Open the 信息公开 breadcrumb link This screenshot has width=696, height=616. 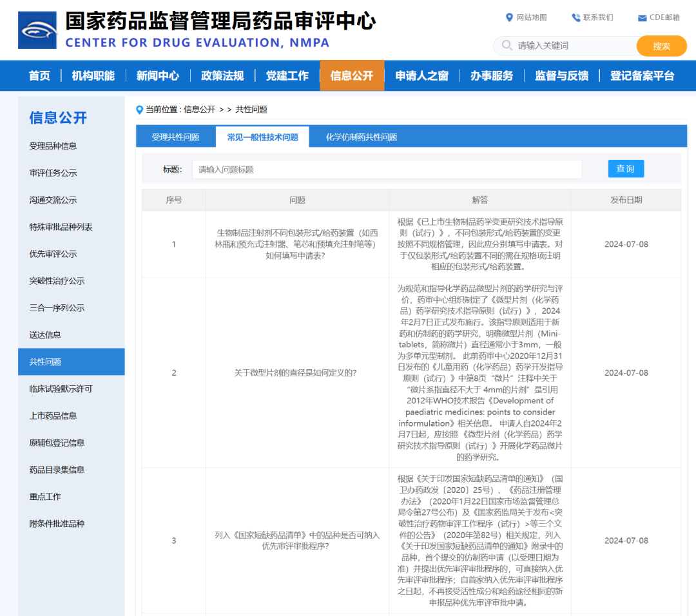[x=197, y=109]
